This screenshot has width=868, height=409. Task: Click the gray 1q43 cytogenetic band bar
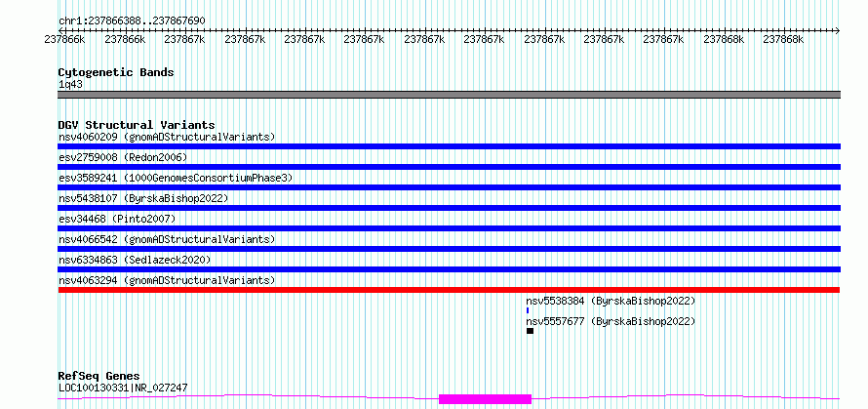coord(449,95)
